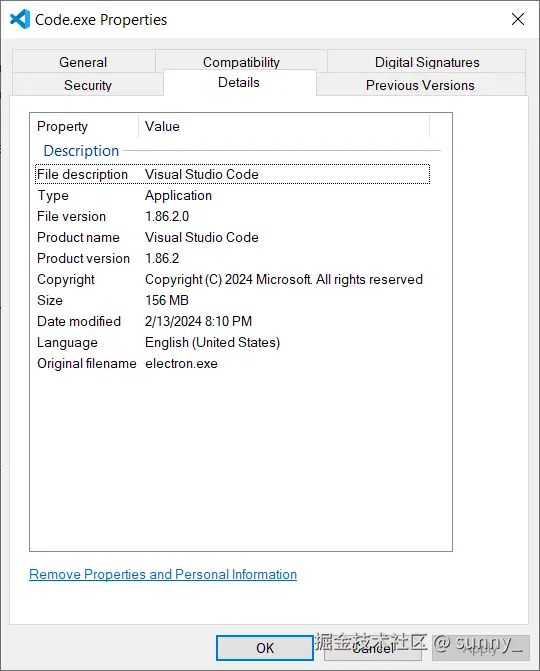Open Remove Properties and Personal Information link

(163, 574)
